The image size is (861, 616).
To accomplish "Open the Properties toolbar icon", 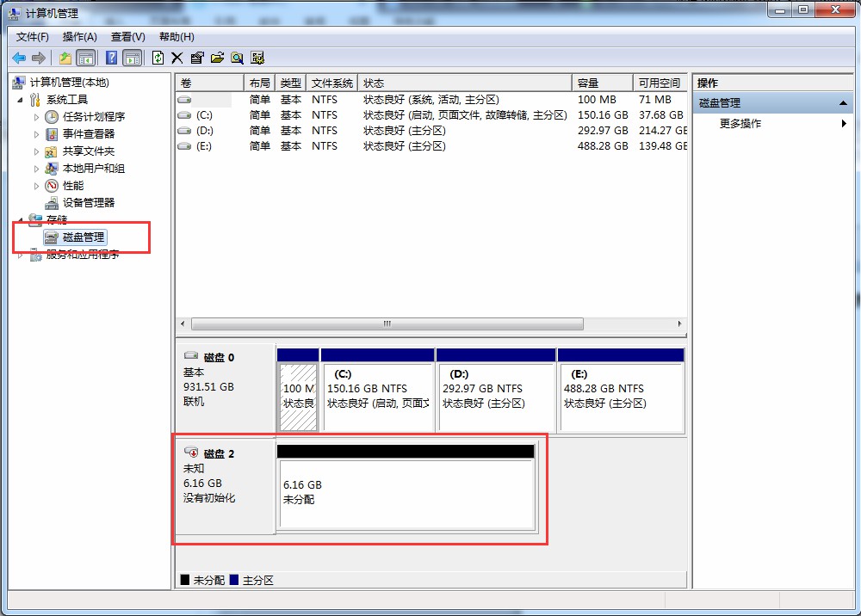I will pos(197,58).
